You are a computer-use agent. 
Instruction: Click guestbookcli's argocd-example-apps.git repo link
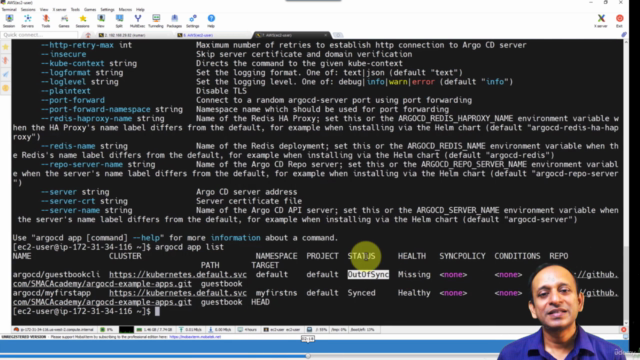(x=102, y=284)
